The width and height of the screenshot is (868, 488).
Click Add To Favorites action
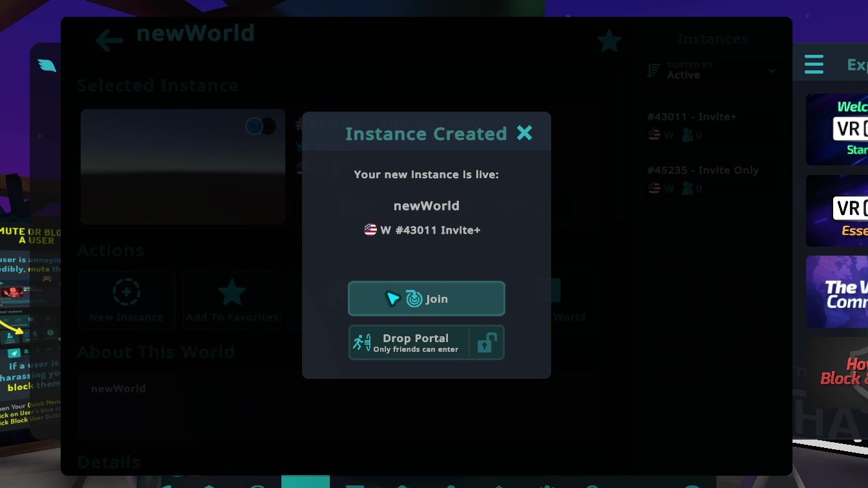tap(232, 300)
